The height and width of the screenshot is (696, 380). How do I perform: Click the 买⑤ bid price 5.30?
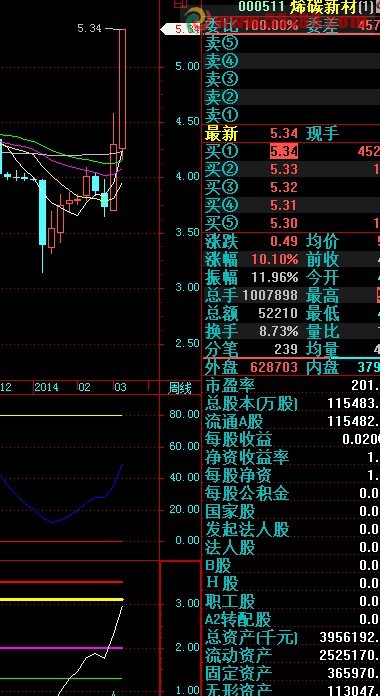[x=284, y=223]
